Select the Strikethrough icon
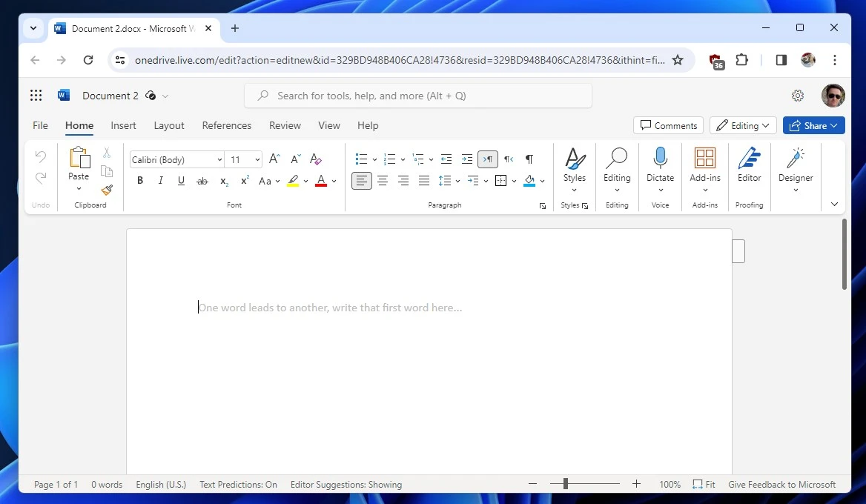Screen dimensions: 866x504 pyautogui.click(x=202, y=180)
